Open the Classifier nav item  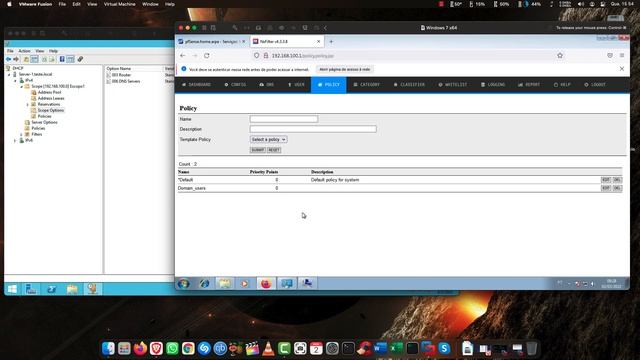point(409,84)
